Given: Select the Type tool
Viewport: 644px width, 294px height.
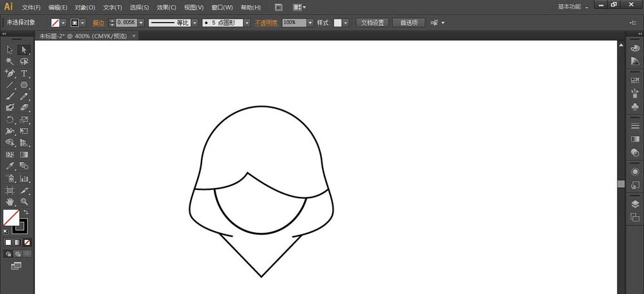Looking at the screenshot, I should point(24,73).
